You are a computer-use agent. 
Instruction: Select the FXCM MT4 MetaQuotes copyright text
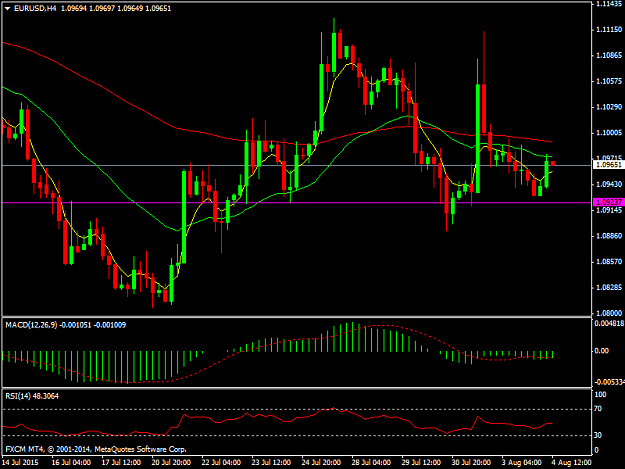(96, 449)
